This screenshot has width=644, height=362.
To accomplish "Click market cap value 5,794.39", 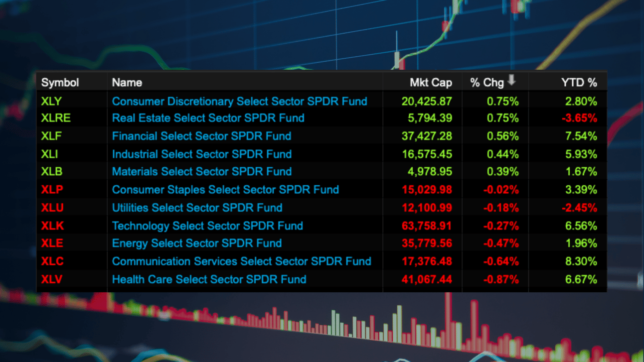I will [430, 118].
